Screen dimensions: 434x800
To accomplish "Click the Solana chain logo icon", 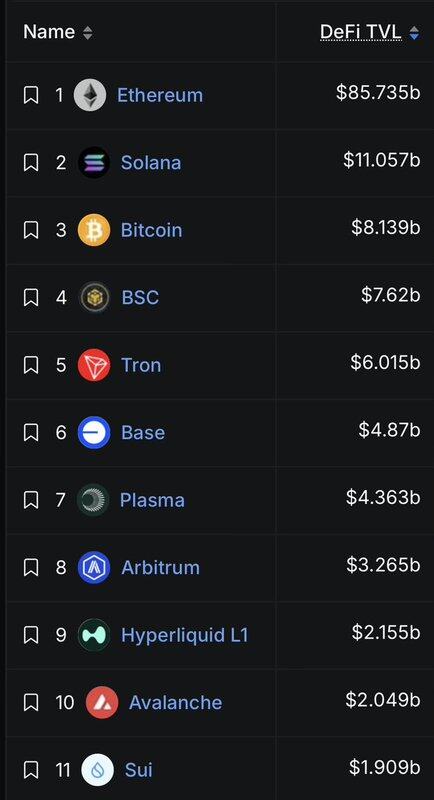I will coord(94,162).
